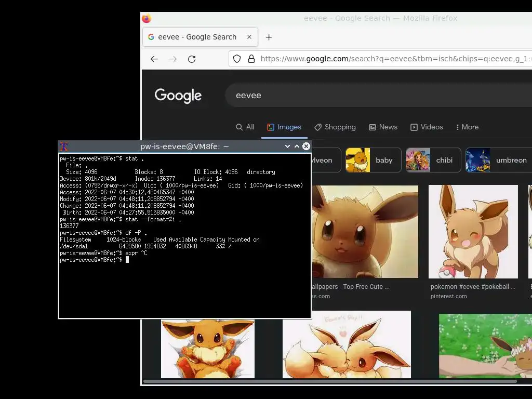This screenshot has height=399, width=532.
Task: Click the terminal title 'pw-is-eevee@VM8fe: ~'
Action: [x=184, y=147]
